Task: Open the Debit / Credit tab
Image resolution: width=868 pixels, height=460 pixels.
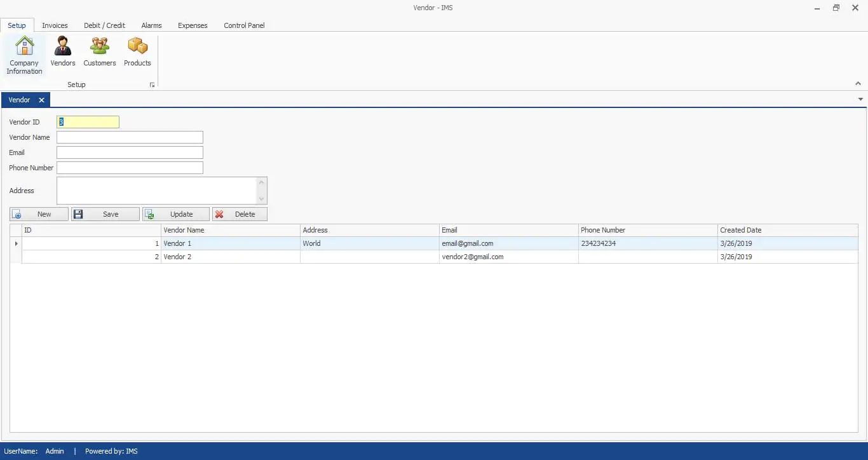Action: (x=104, y=25)
